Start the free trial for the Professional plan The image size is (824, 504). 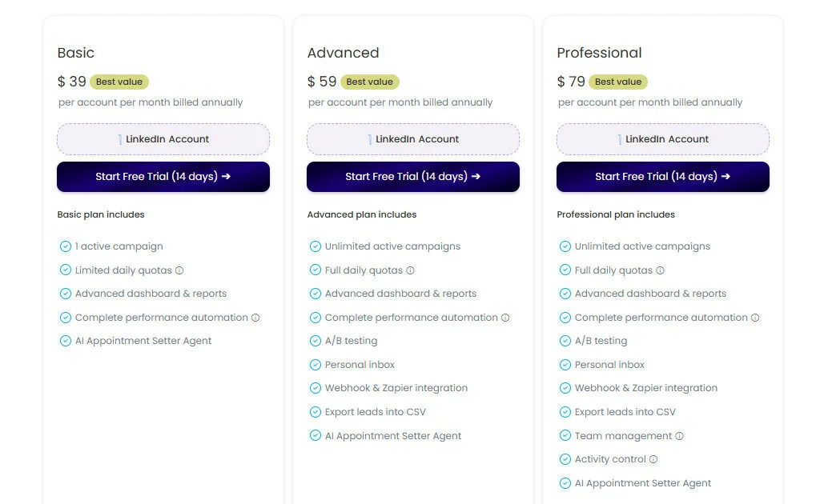point(662,177)
